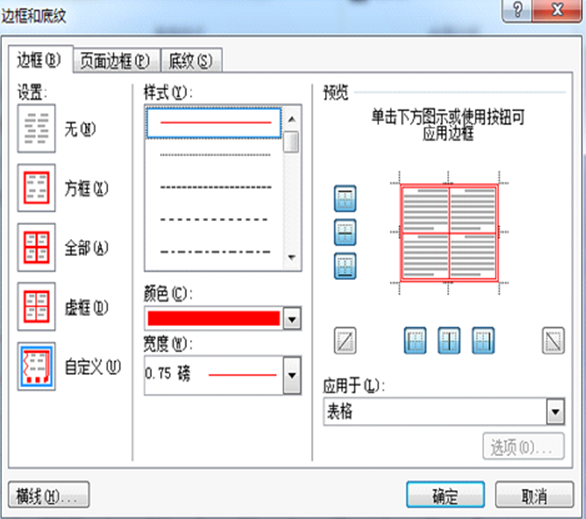
Task: Toggle the inside horizontal border button
Action: point(345,232)
